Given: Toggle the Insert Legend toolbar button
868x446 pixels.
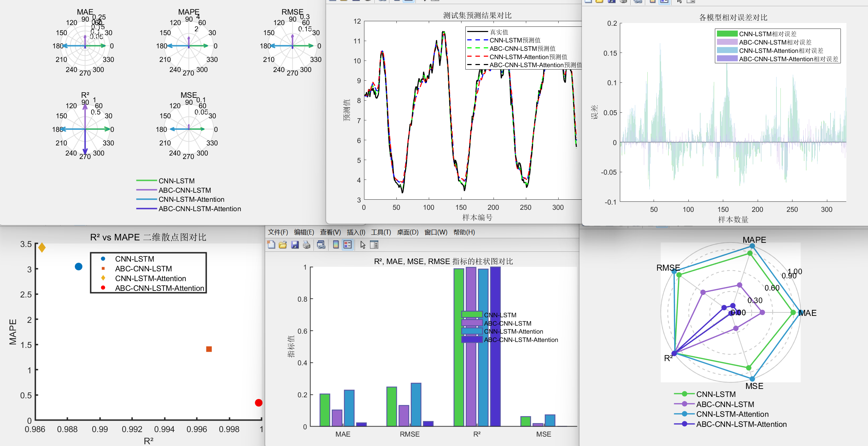Looking at the screenshot, I should tap(348, 245).
